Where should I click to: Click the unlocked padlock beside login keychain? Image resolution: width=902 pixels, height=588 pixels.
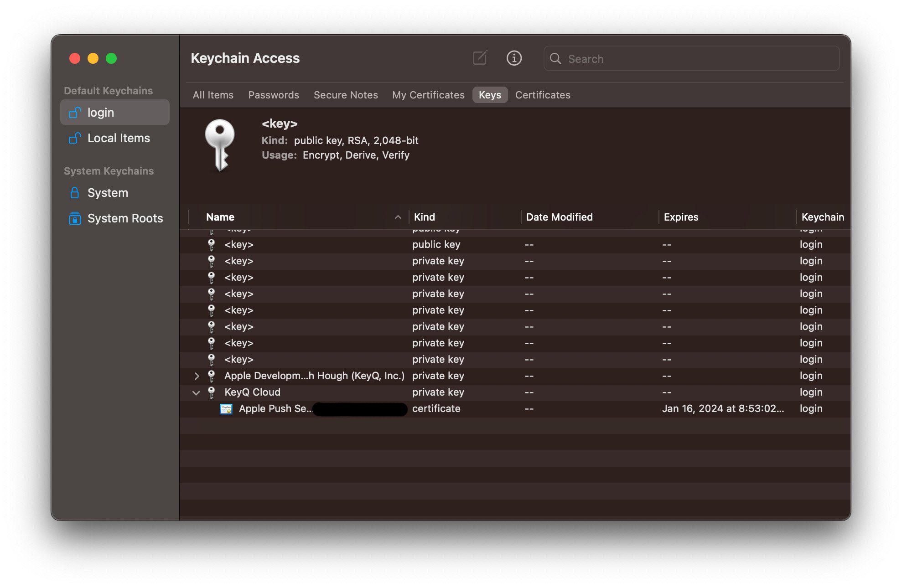click(x=75, y=112)
